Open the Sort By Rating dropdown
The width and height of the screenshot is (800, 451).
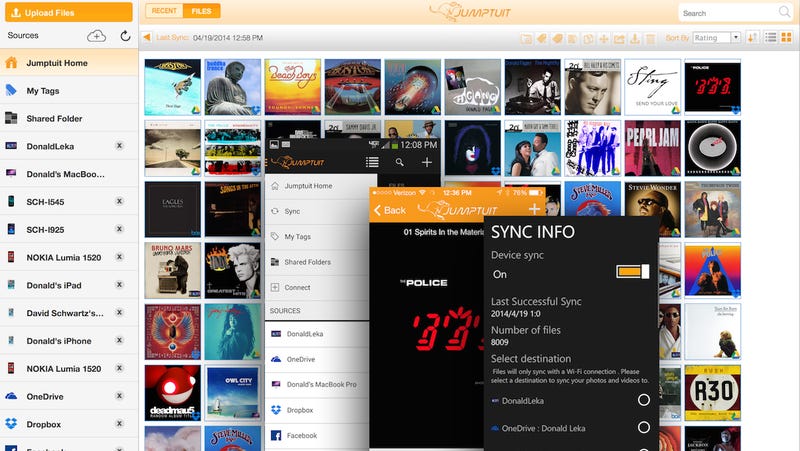coord(716,37)
